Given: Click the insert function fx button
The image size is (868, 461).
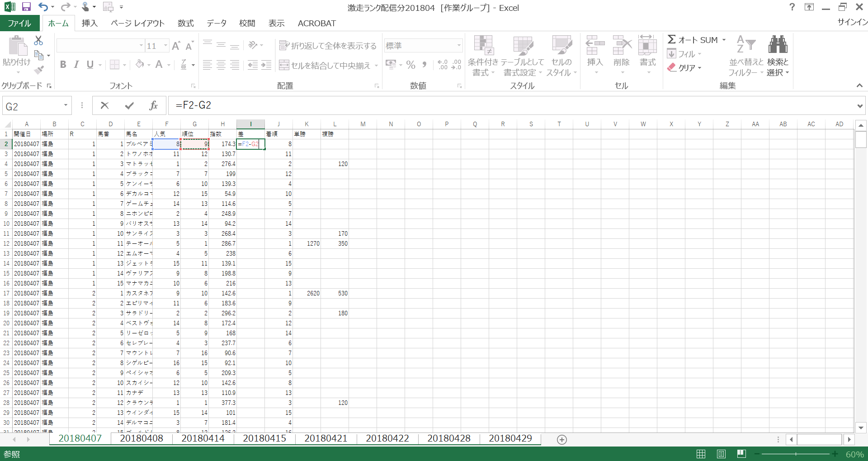Looking at the screenshot, I should (154, 105).
